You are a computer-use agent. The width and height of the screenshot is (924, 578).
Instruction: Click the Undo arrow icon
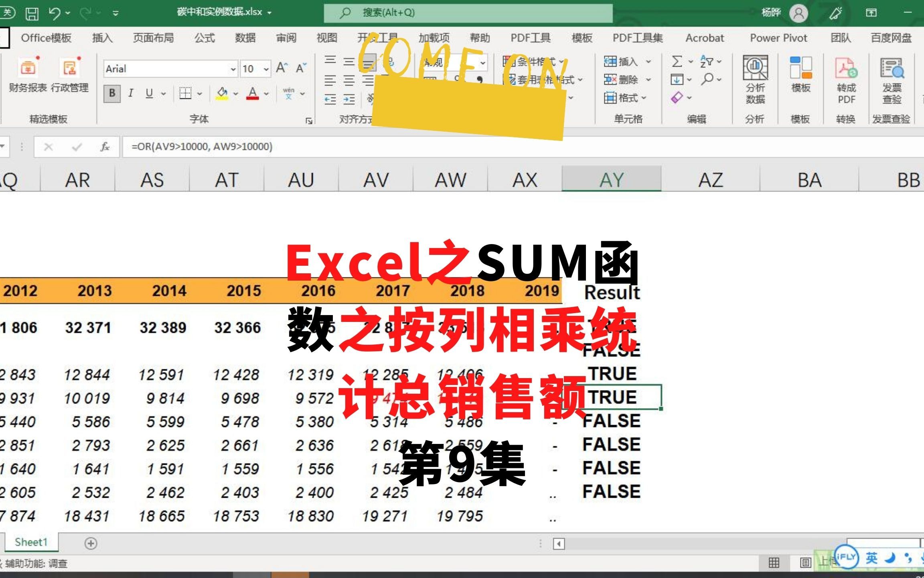point(54,13)
